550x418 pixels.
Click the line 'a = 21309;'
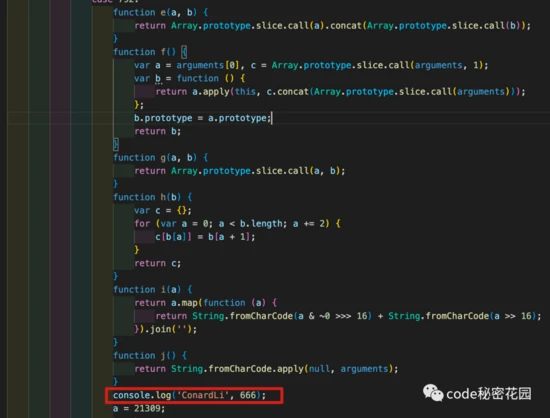(139, 409)
